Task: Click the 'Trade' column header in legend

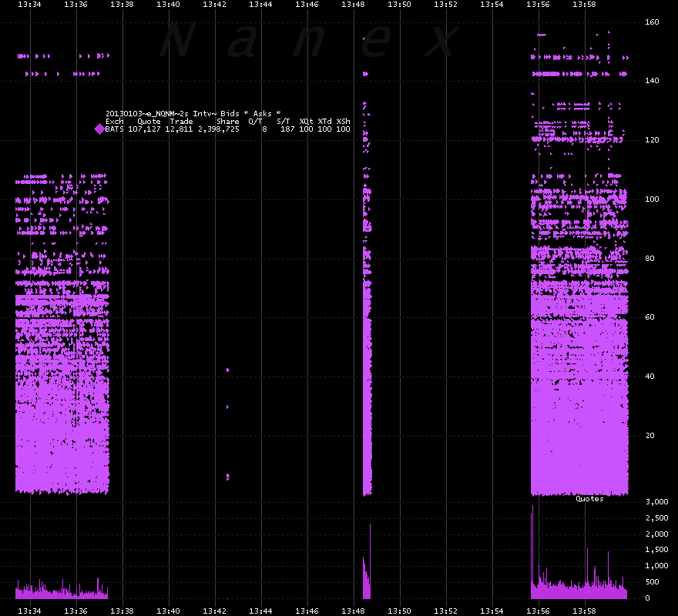Action: click(181, 122)
